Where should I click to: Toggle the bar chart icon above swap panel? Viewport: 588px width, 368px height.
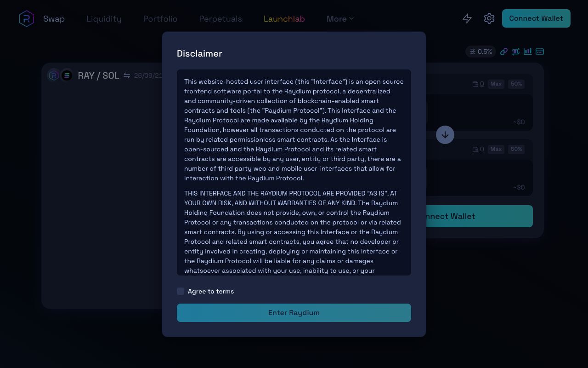coord(528,52)
